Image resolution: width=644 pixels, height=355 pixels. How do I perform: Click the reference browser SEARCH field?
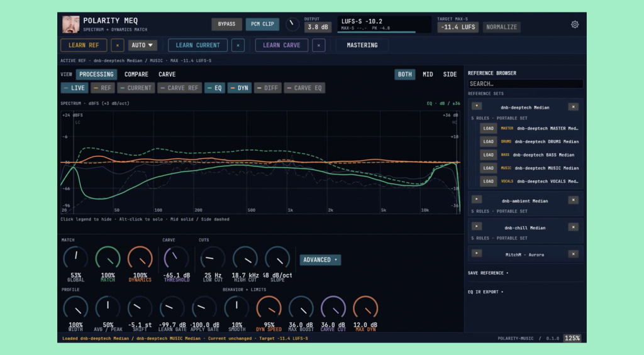tap(525, 84)
